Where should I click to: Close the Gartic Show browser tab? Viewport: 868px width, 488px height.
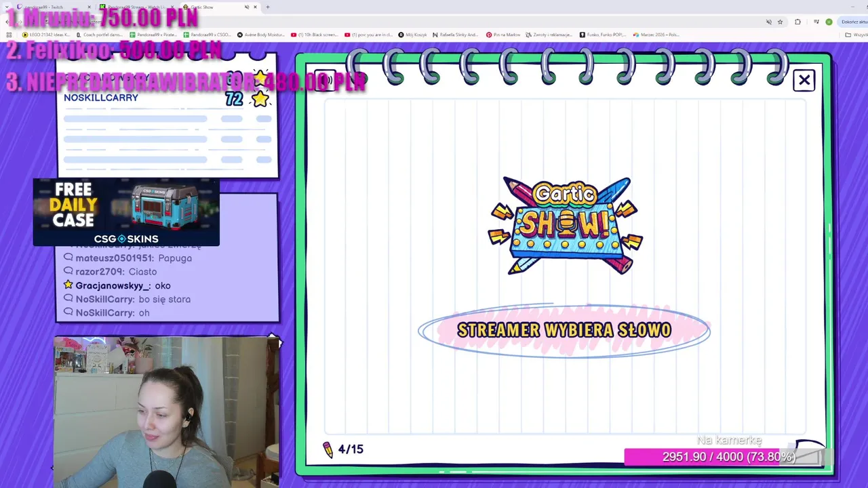(x=254, y=7)
